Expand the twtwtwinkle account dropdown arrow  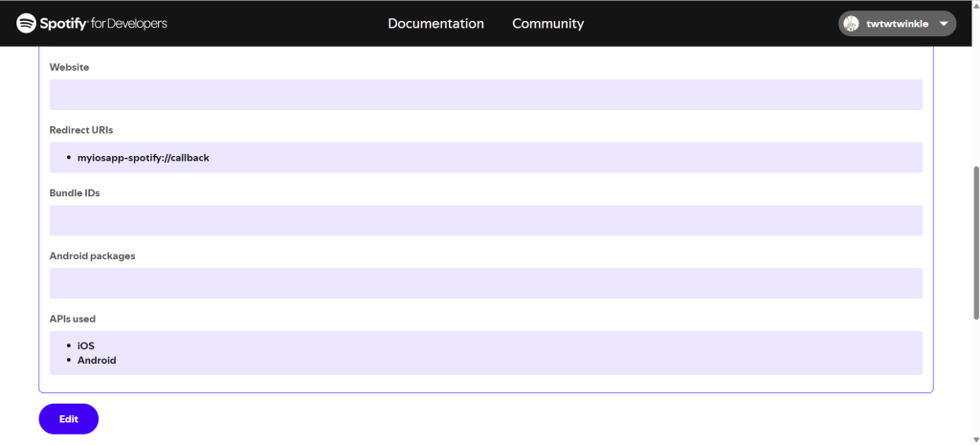944,24
